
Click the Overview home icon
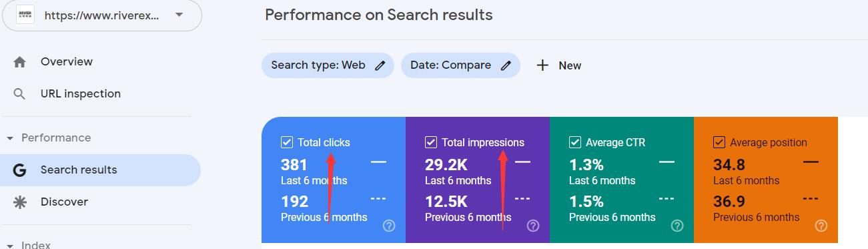click(20, 62)
